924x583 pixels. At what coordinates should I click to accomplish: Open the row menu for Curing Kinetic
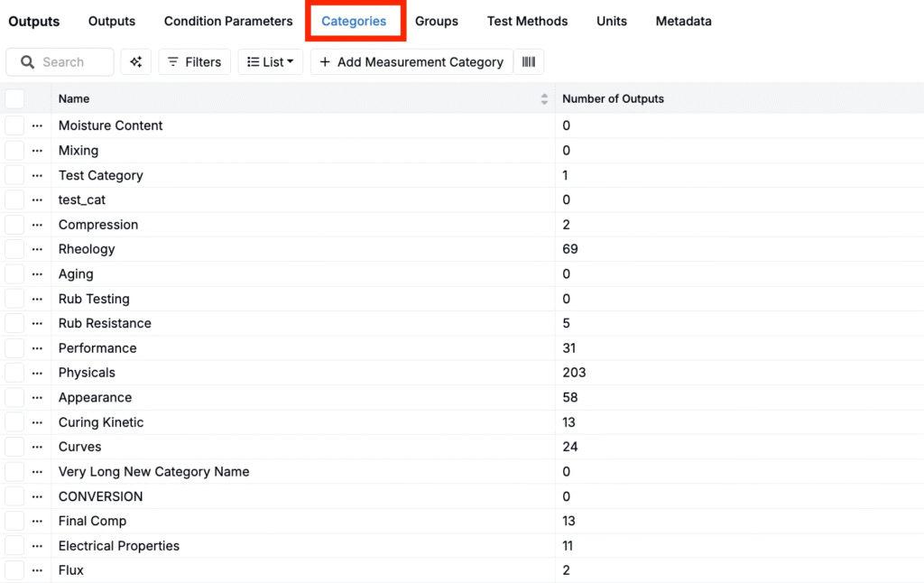click(37, 422)
